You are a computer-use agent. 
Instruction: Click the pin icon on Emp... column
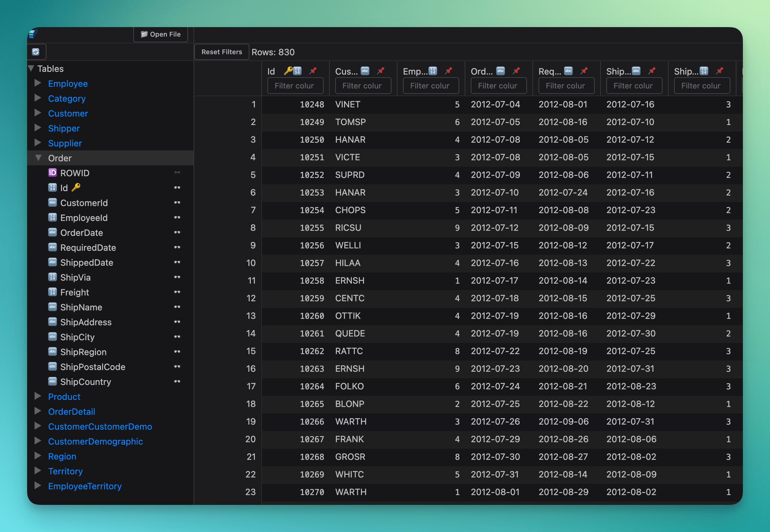448,71
